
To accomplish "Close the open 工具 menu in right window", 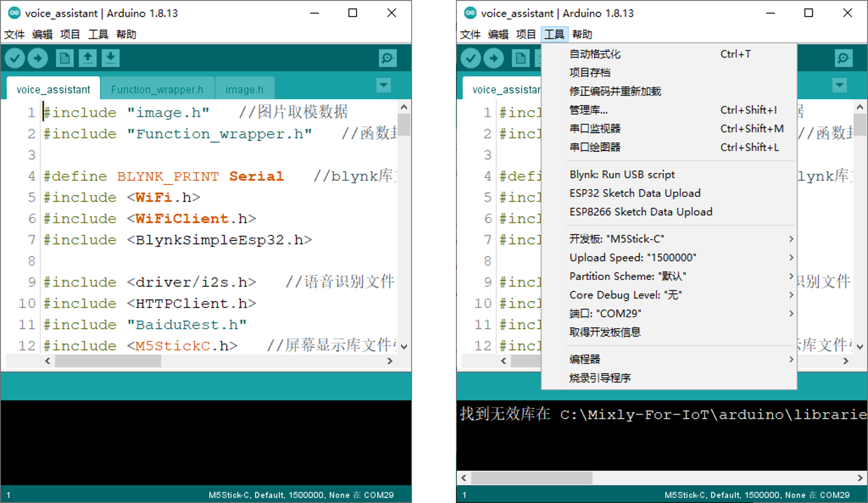I will [554, 35].
